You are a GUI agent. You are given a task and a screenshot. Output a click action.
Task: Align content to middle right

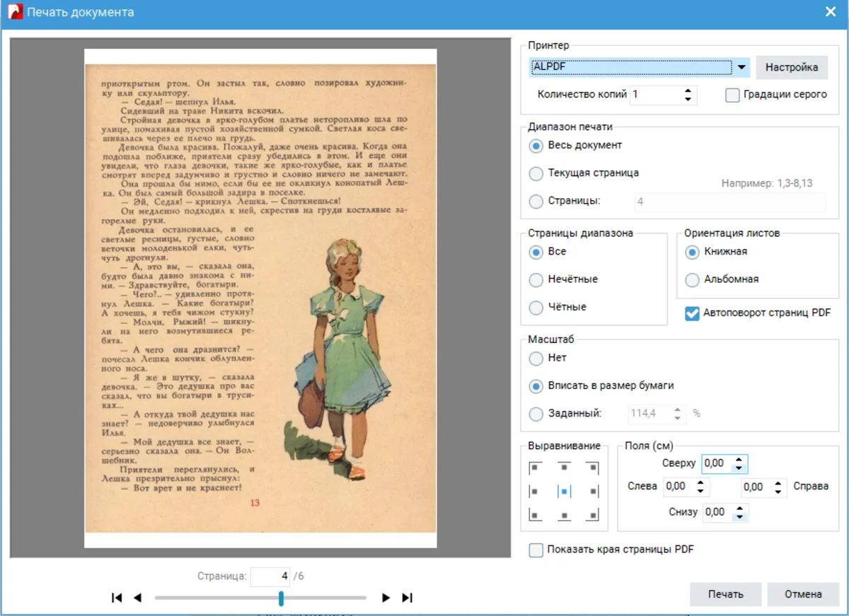(593, 491)
